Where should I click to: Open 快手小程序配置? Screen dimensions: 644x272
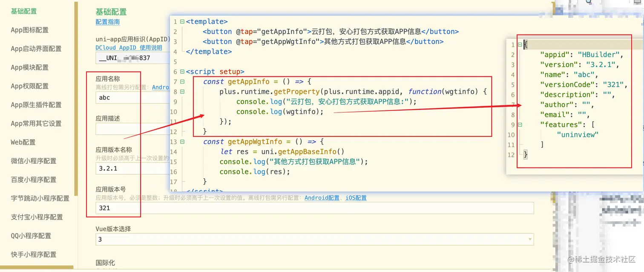pos(34,255)
